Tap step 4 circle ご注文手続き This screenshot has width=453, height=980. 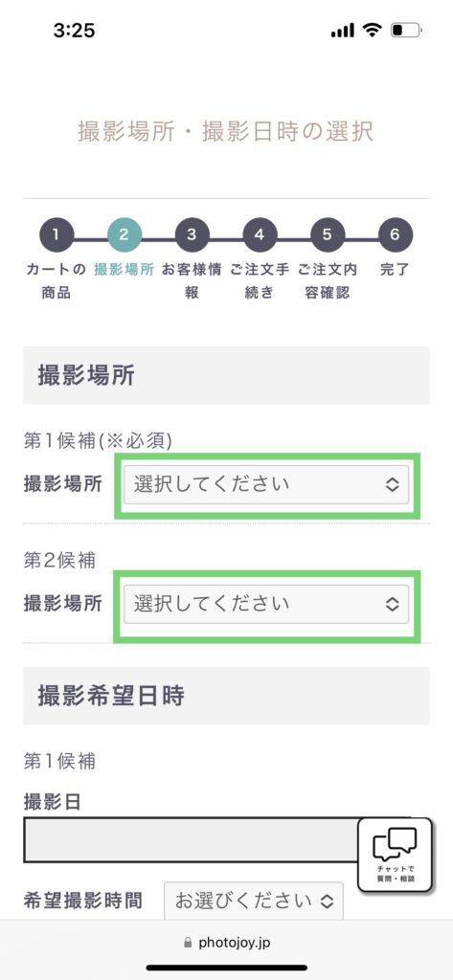coord(260,235)
